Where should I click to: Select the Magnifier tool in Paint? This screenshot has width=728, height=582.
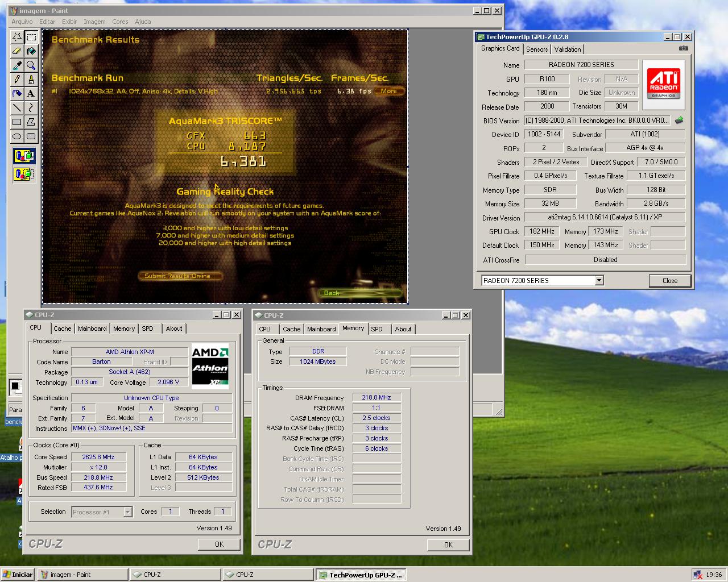coord(31,65)
